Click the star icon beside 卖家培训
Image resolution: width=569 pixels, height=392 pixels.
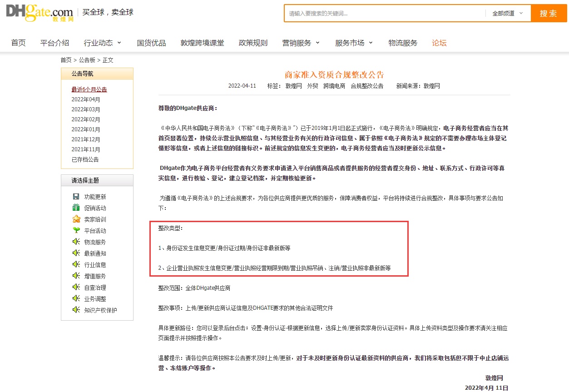(x=76, y=219)
